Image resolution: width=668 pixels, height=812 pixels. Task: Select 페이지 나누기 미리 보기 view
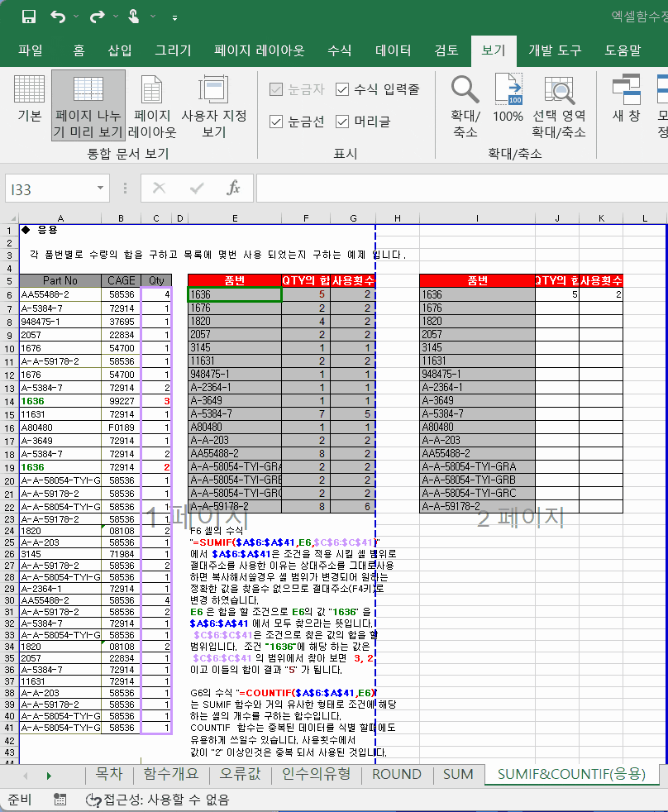[88, 106]
